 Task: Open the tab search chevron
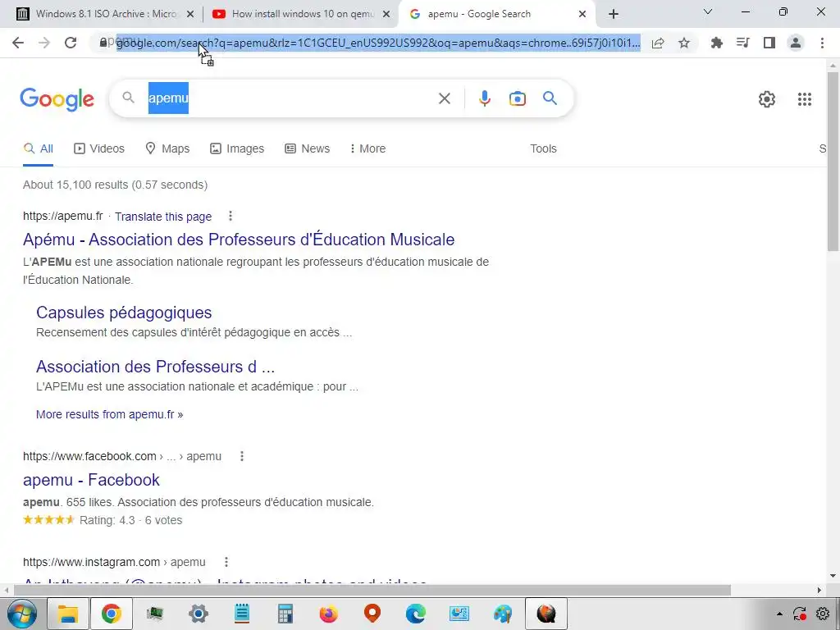tap(708, 11)
